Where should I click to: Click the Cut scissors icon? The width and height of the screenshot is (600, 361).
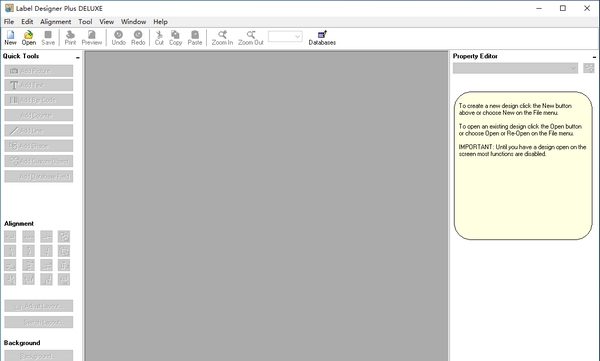(159, 38)
